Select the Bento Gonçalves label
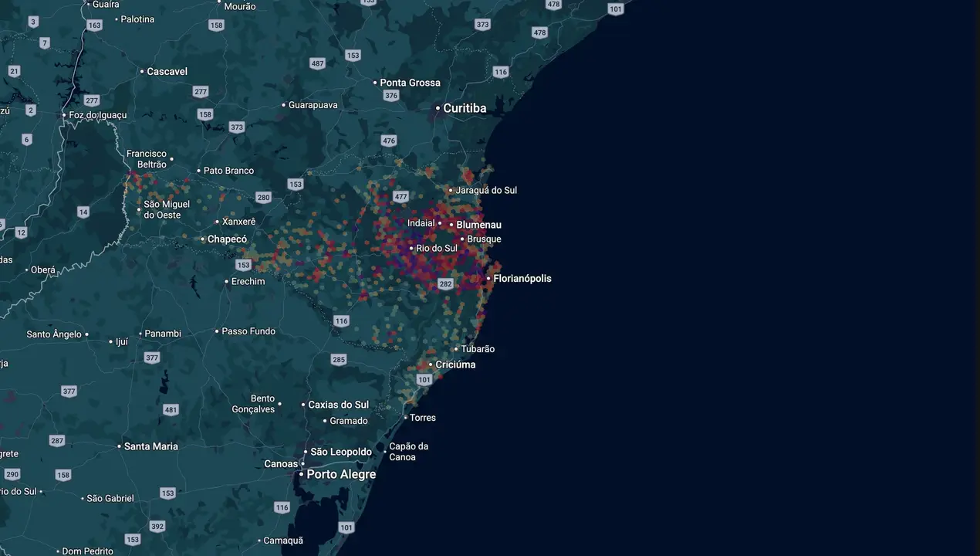 (253, 404)
